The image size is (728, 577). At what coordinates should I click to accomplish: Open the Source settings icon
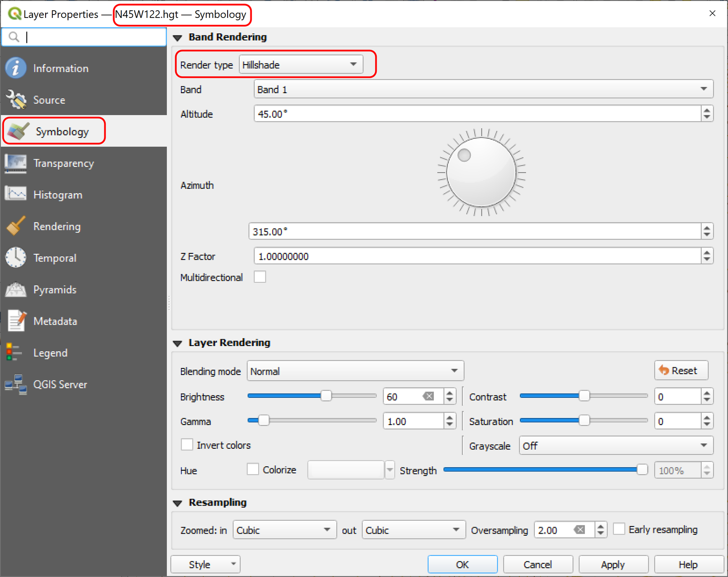pos(16,99)
